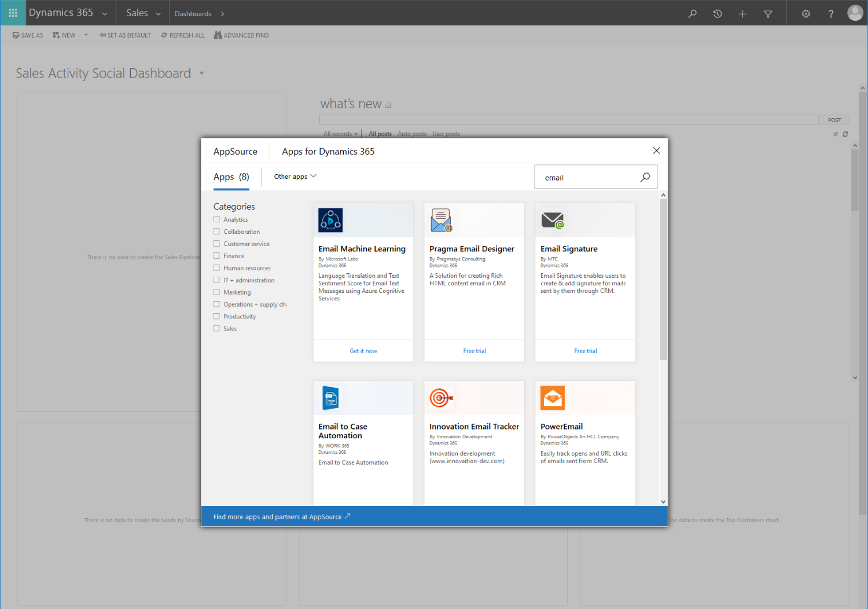868x609 pixels.
Task: Check the Human resources category
Action: click(x=216, y=268)
